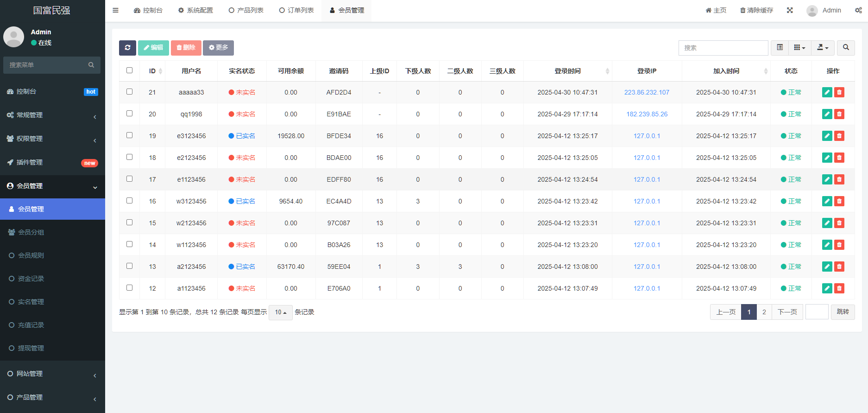This screenshot has height=413, width=868.
Task: Open the page size 10 dropdown
Action: tap(280, 312)
